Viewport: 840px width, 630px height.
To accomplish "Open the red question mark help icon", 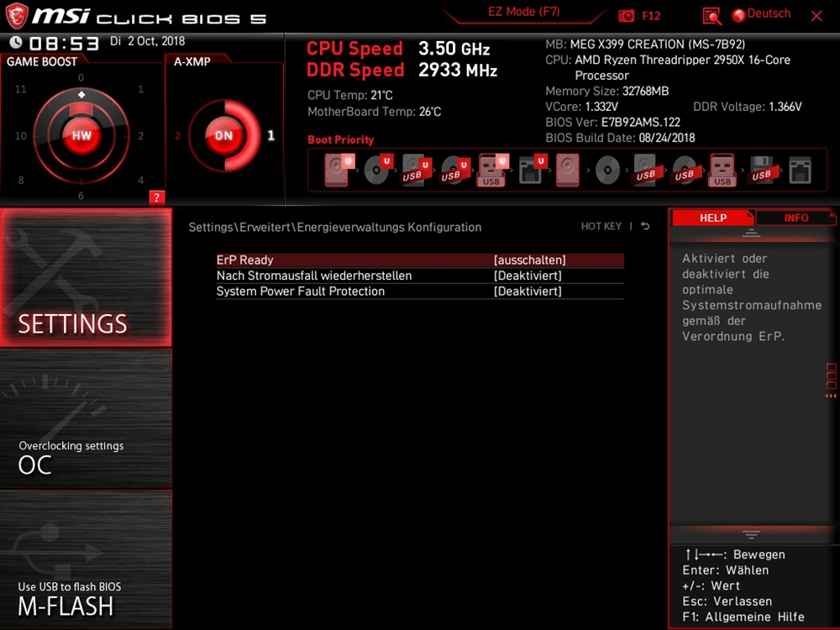I will [x=156, y=197].
